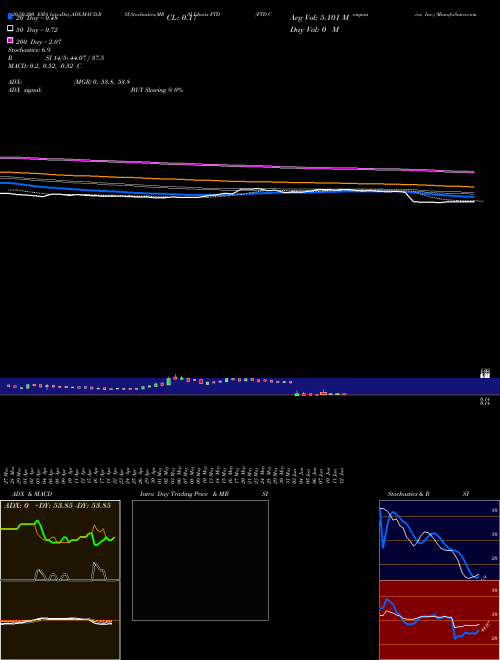Click the navy Stochastics chart panel
Screen dimensions: 500x660
point(439,540)
